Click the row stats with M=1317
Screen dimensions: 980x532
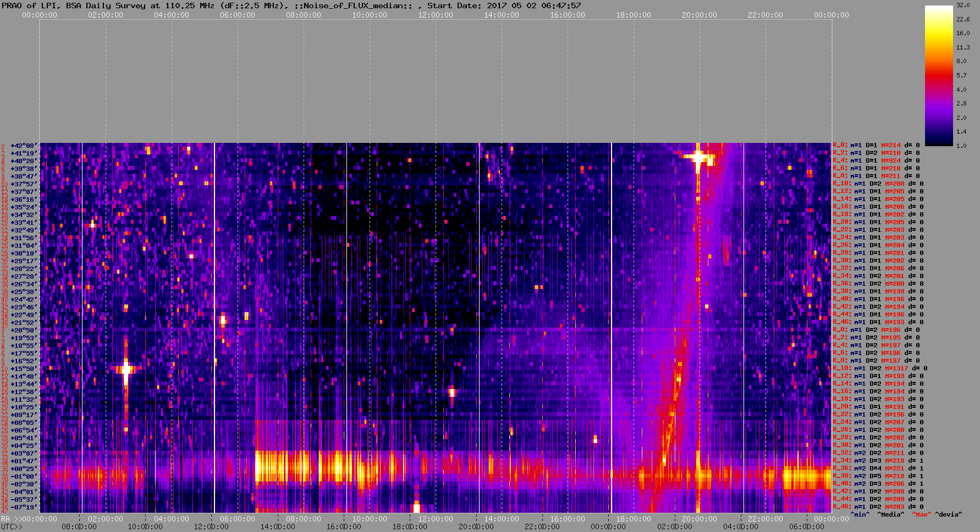(x=880, y=369)
